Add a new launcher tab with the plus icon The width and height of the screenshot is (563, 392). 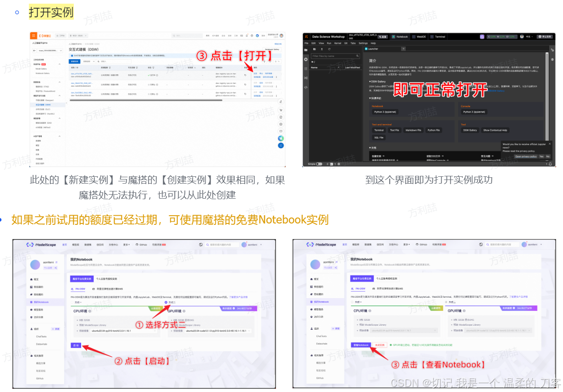(x=403, y=49)
